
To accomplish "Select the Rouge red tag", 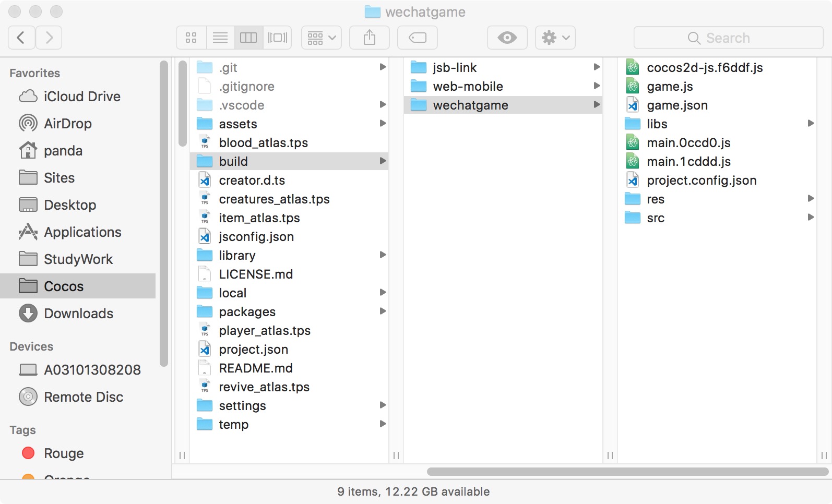I will [x=78, y=453].
